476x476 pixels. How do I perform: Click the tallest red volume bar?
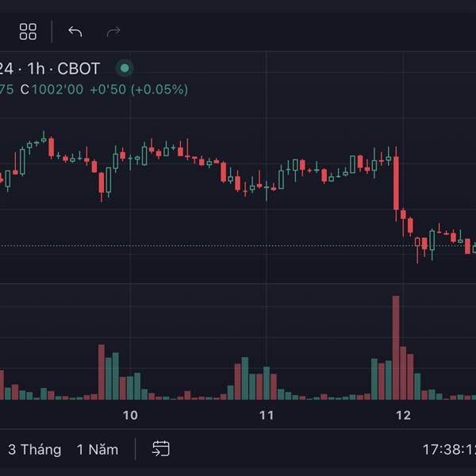click(396, 347)
